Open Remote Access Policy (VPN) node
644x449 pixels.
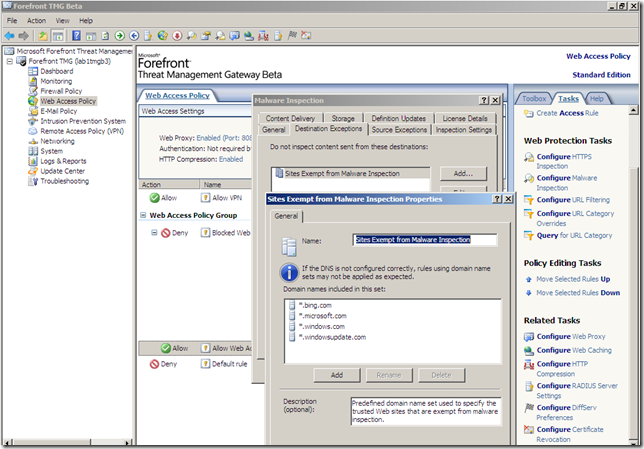82,131
